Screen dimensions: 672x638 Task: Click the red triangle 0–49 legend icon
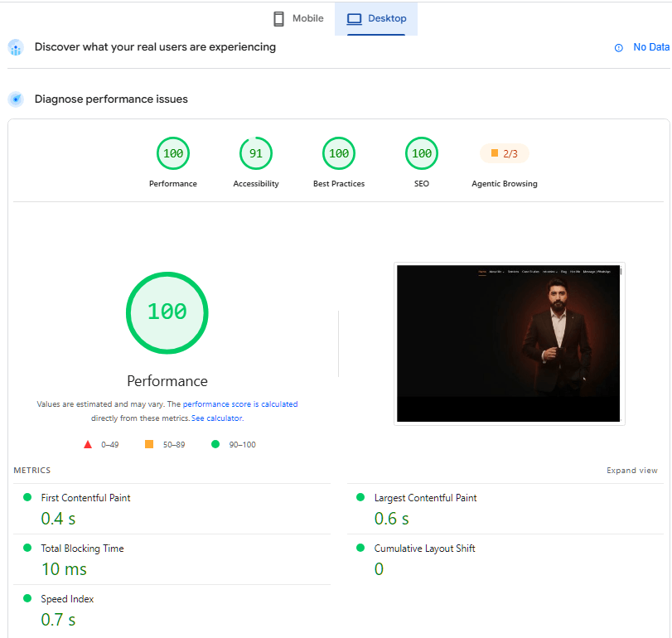click(x=88, y=444)
